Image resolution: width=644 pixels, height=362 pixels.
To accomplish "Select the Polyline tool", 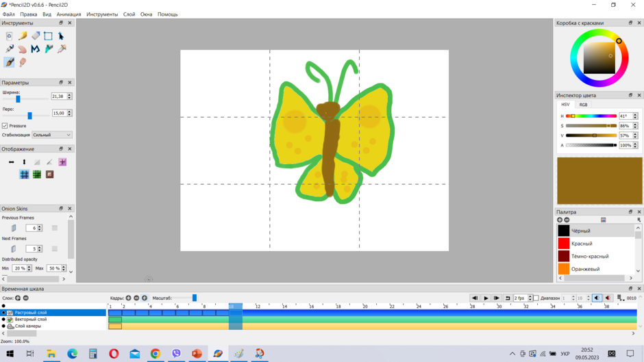I will coord(36,49).
